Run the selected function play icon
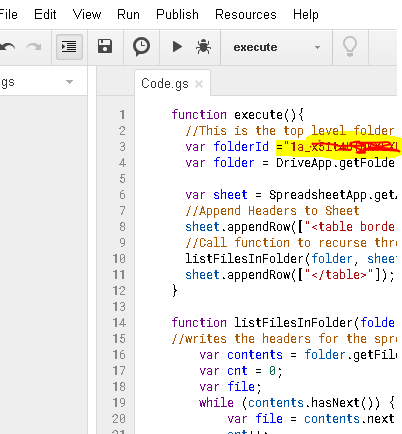 coord(177,47)
